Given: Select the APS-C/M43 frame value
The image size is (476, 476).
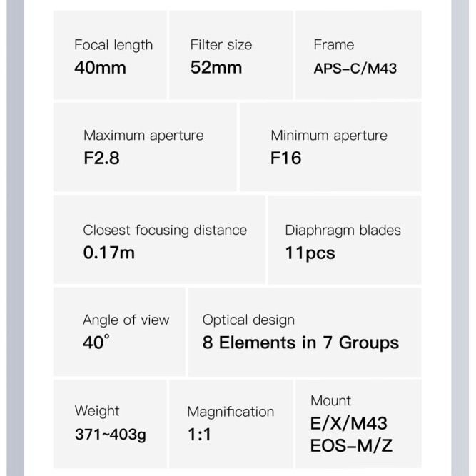Looking at the screenshot, I should (355, 69).
